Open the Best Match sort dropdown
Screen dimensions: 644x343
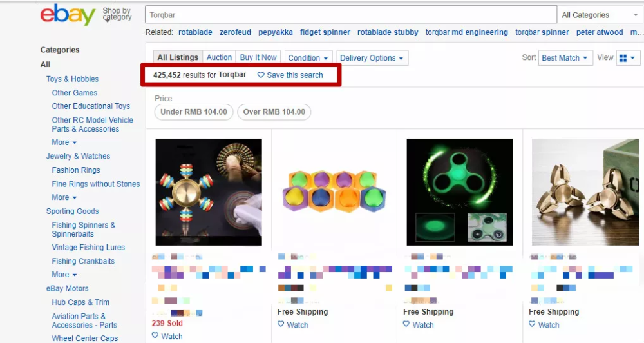(565, 58)
